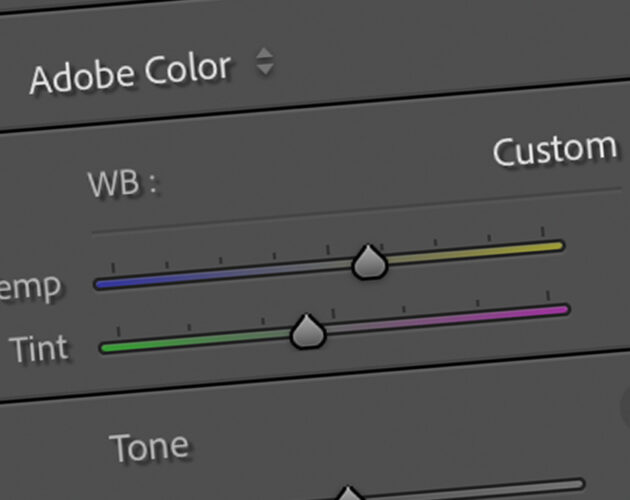This screenshot has height=500, width=630.
Task: Open the Adobe Color profile arrows
Action: (265, 61)
